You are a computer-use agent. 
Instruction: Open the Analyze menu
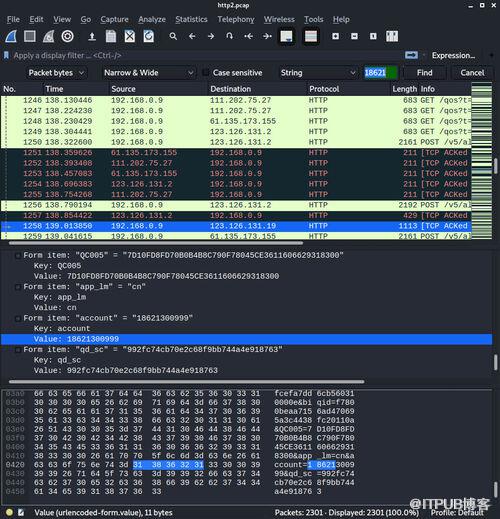click(152, 19)
